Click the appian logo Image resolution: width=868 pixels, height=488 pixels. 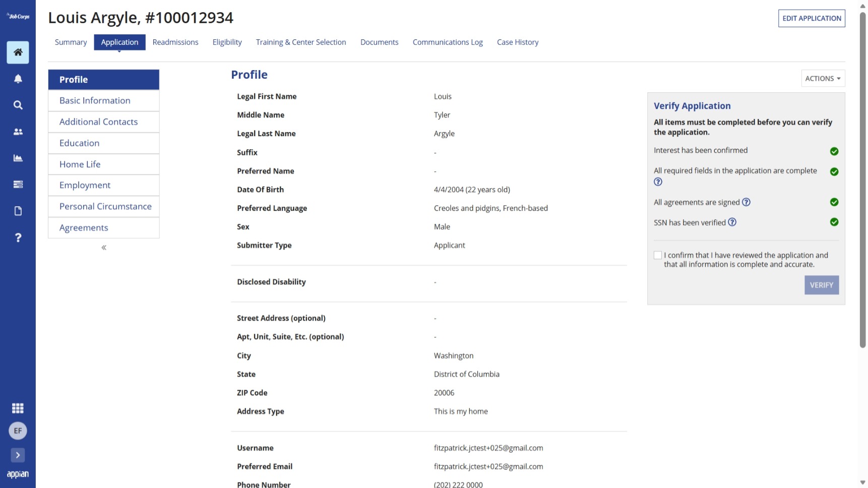click(x=18, y=474)
